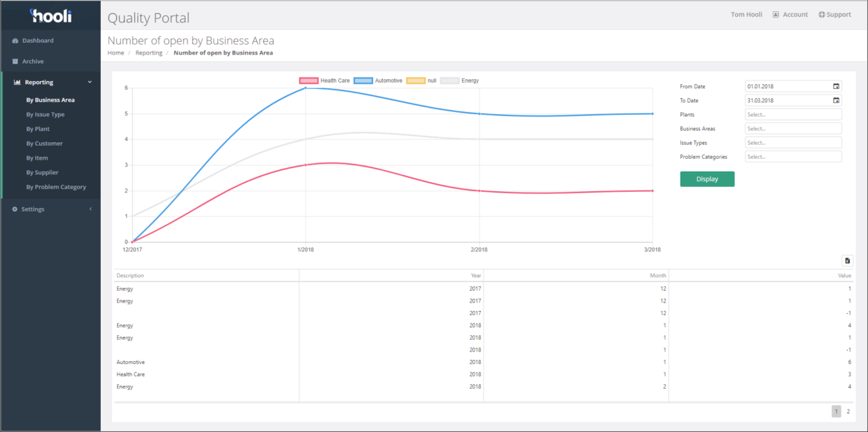This screenshot has height=432, width=868.
Task: Click the Home breadcrumb link
Action: pyautogui.click(x=115, y=53)
